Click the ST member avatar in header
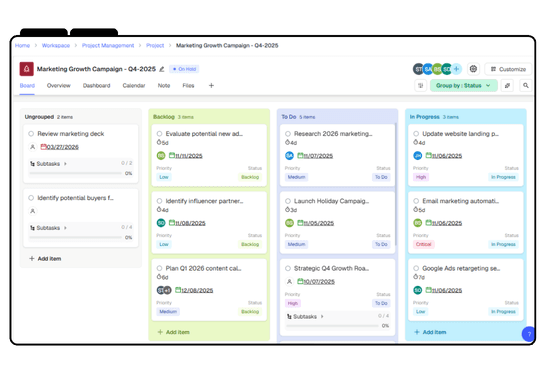540x384 pixels. point(418,69)
